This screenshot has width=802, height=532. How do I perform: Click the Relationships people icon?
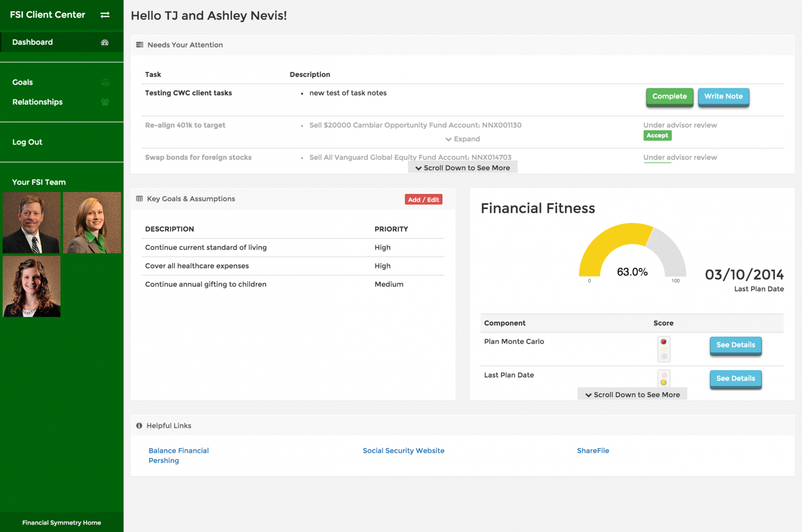(105, 102)
